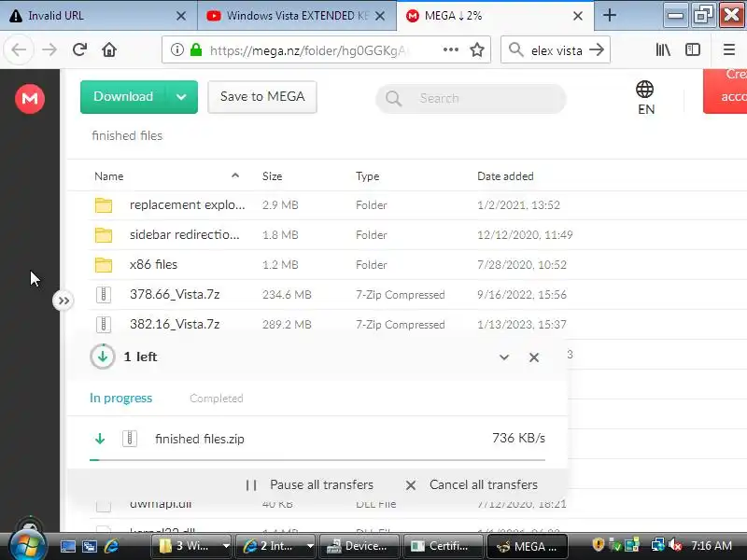Click the archive icon of 382.16_Vista.7z
This screenshot has width=747, height=560.
pos(104,324)
